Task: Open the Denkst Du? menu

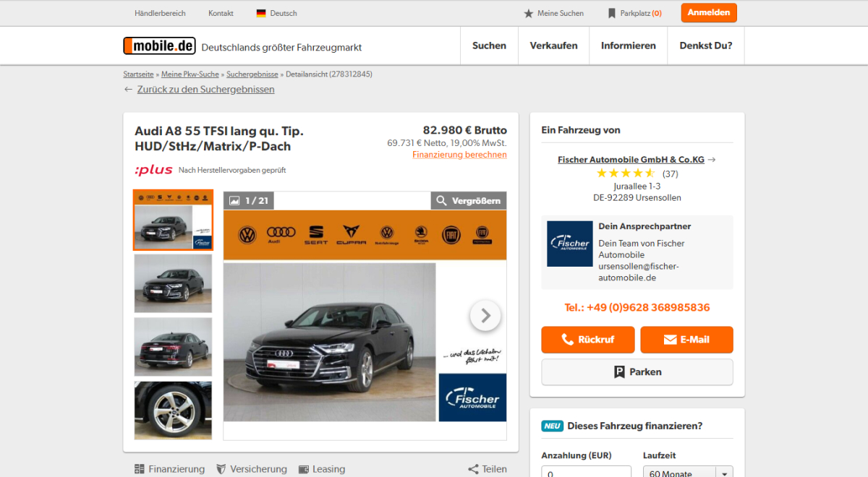Action: 706,46
